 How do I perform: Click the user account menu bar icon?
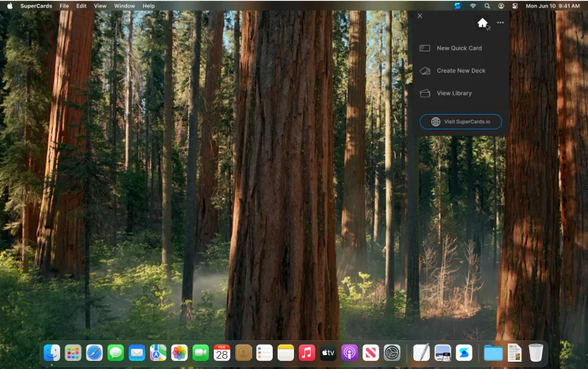click(501, 6)
